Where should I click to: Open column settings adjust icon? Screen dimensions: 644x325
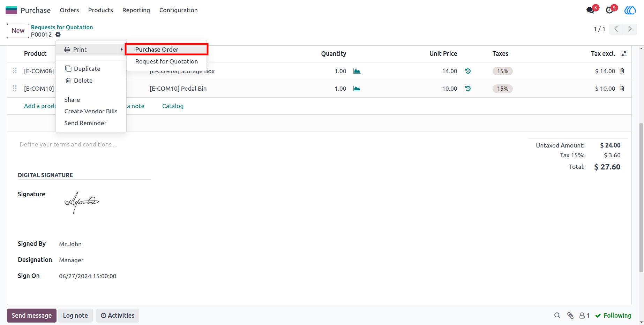coord(624,54)
